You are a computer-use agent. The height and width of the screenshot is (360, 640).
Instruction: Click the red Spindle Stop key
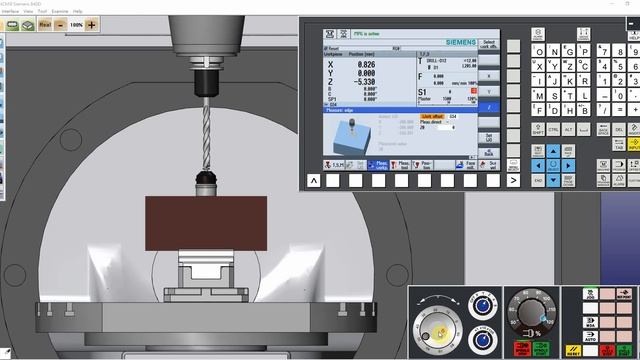(x=522, y=349)
